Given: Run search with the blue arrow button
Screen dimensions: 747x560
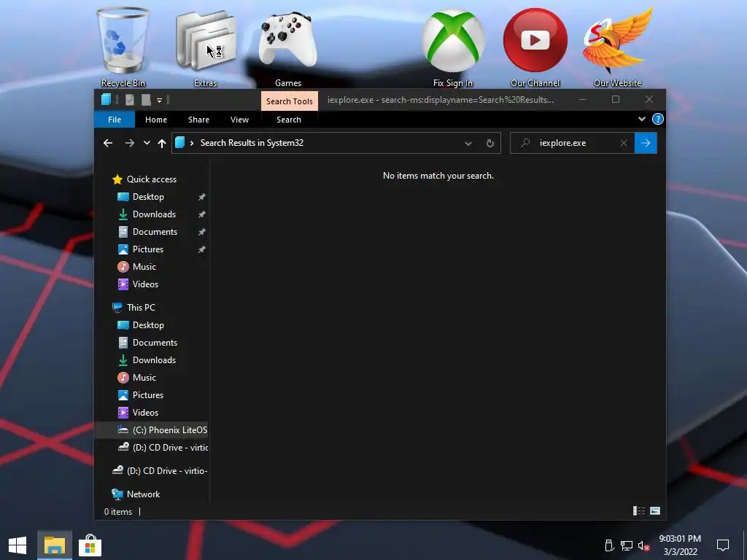Looking at the screenshot, I should tap(646, 143).
